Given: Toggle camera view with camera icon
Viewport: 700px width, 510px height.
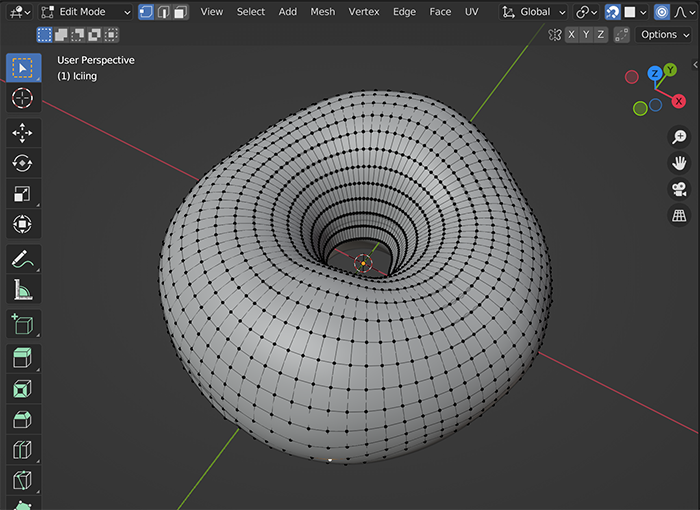Looking at the screenshot, I should click(x=679, y=189).
